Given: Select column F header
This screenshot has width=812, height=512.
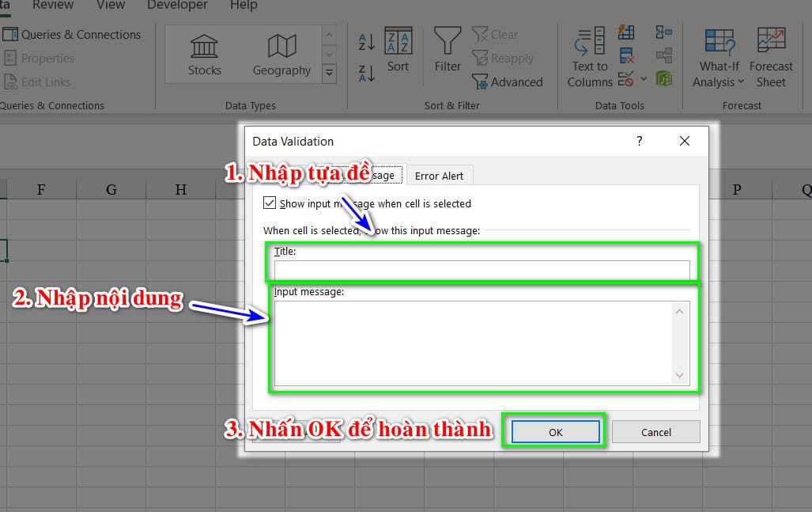Looking at the screenshot, I should tap(41, 190).
